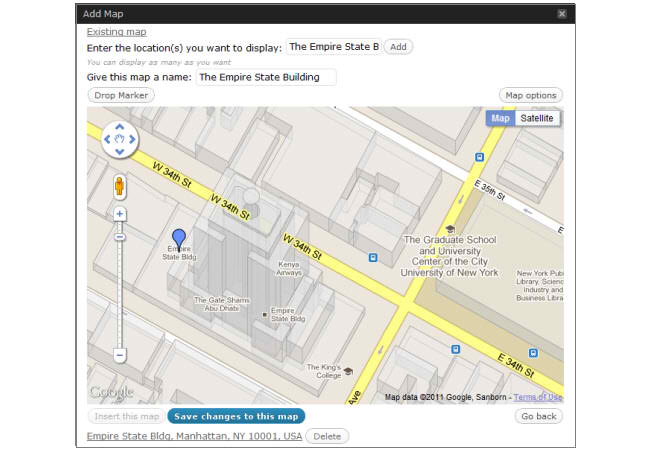Click the graduation cap icon for Graduate School

tap(450, 229)
